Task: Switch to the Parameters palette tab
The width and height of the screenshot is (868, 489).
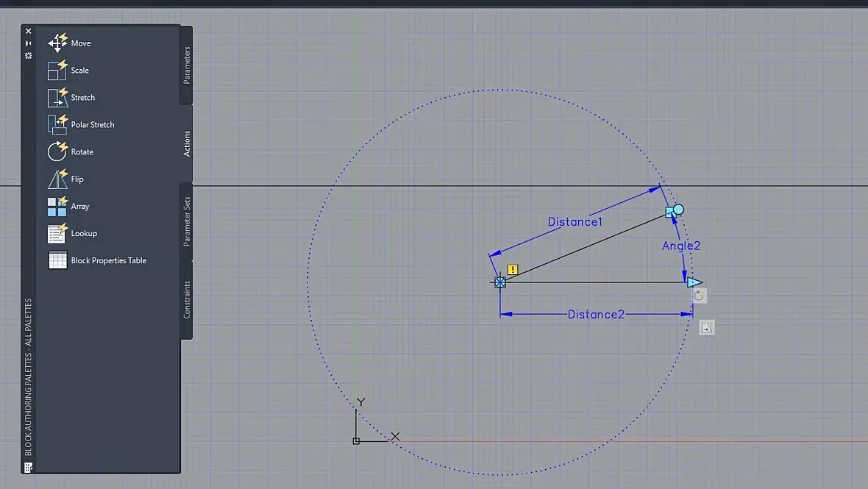Action: [x=187, y=65]
